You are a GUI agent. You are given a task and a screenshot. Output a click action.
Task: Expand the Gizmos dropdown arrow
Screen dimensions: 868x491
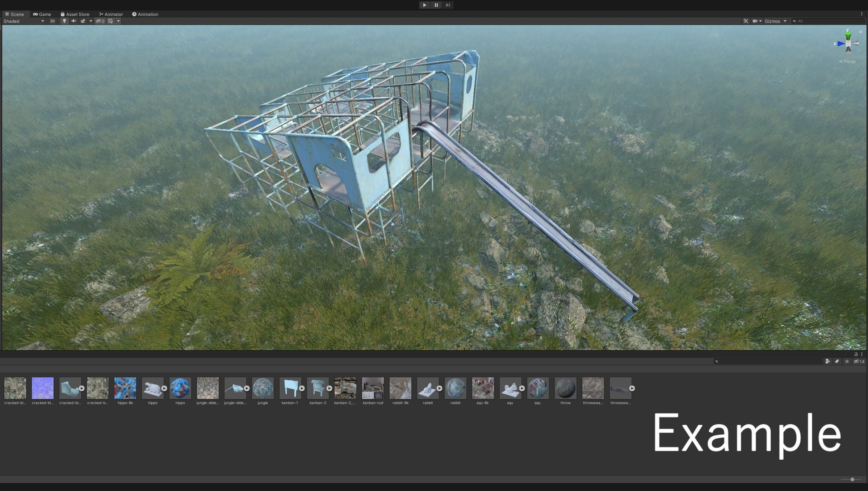click(x=785, y=21)
